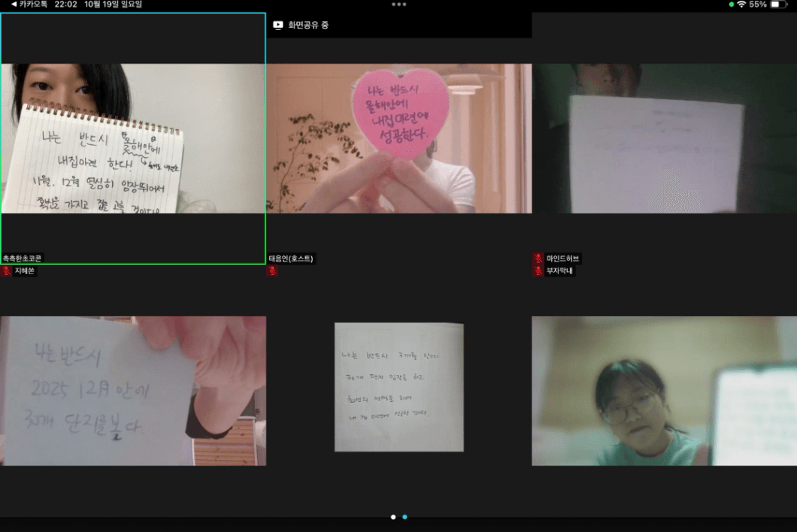The height and width of the screenshot is (532, 797).
Task: Click the screen share icon next to 화면공유 중
Action: click(278, 25)
